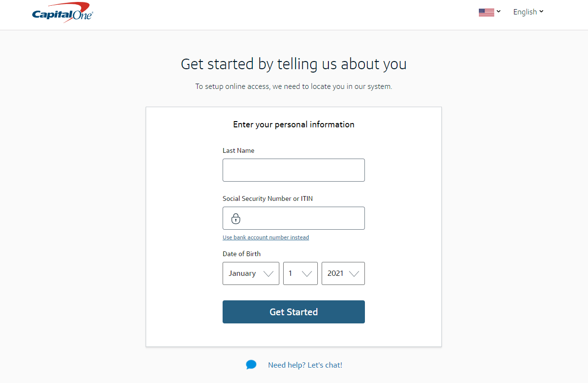Click the "Enter your personal information" heading
The image size is (588, 383).
(x=293, y=124)
